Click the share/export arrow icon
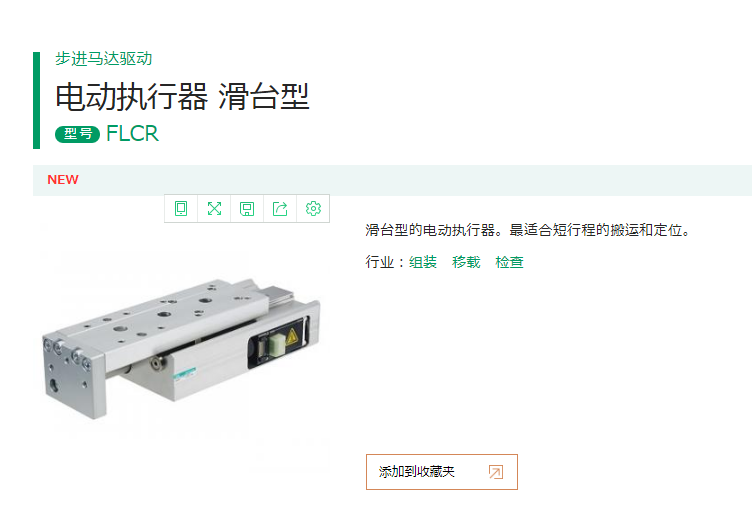752x511 pixels. (x=280, y=209)
